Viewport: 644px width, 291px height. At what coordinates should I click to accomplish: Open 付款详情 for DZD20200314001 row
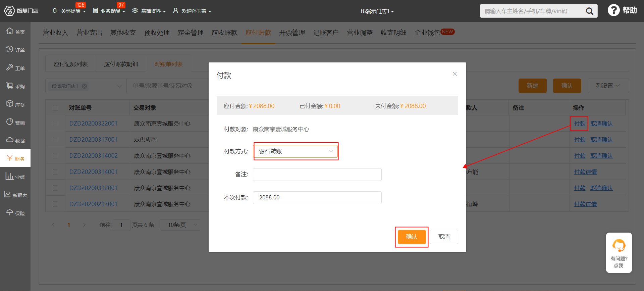pos(585,172)
